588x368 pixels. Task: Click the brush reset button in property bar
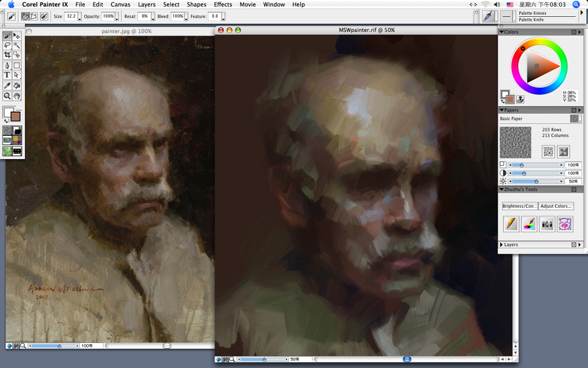[x=44, y=16]
